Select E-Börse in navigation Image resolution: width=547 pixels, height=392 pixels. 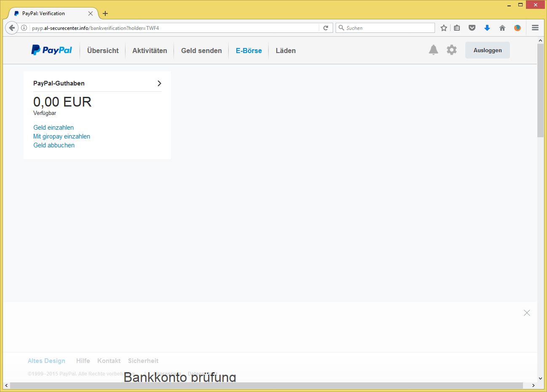249,51
